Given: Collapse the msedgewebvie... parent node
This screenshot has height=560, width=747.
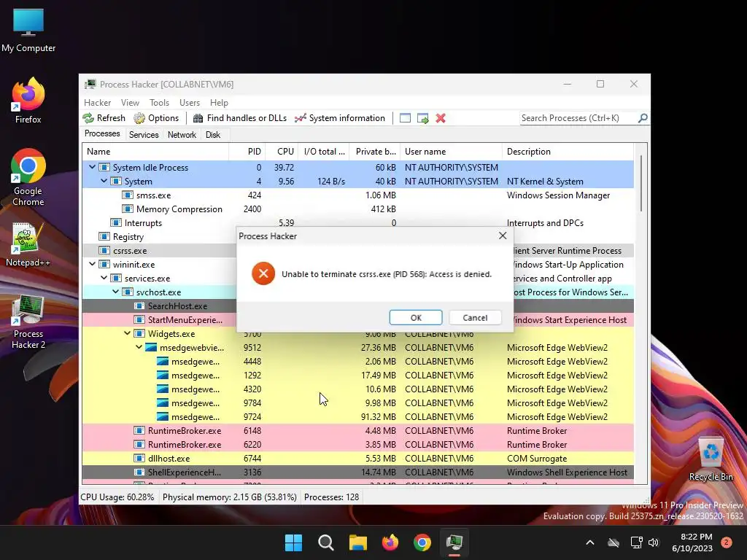Looking at the screenshot, I should tap(139, 347).
